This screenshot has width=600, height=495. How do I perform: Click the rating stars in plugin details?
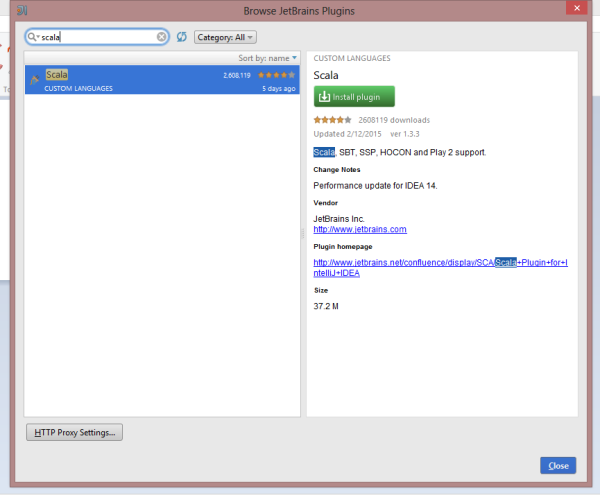333,119
